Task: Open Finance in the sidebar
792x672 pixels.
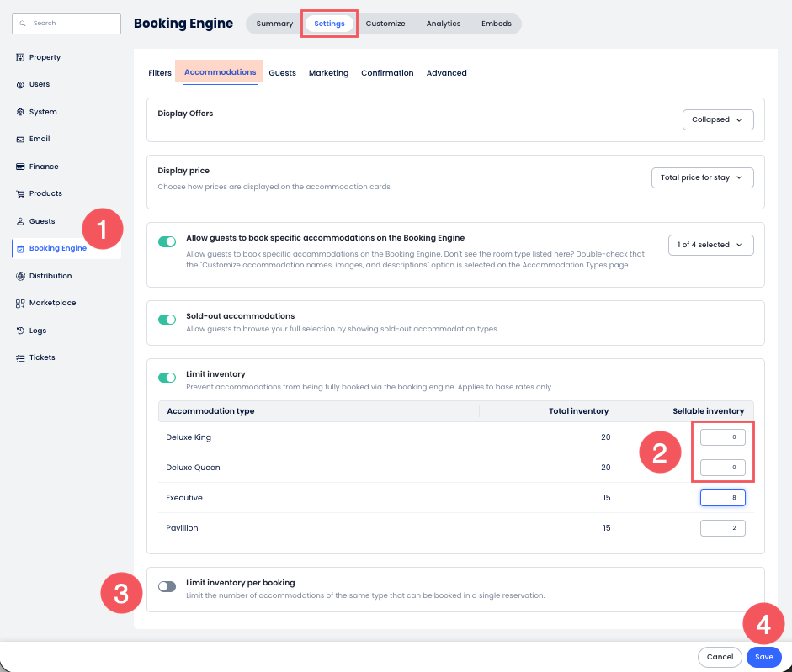Action: (44, 166)
